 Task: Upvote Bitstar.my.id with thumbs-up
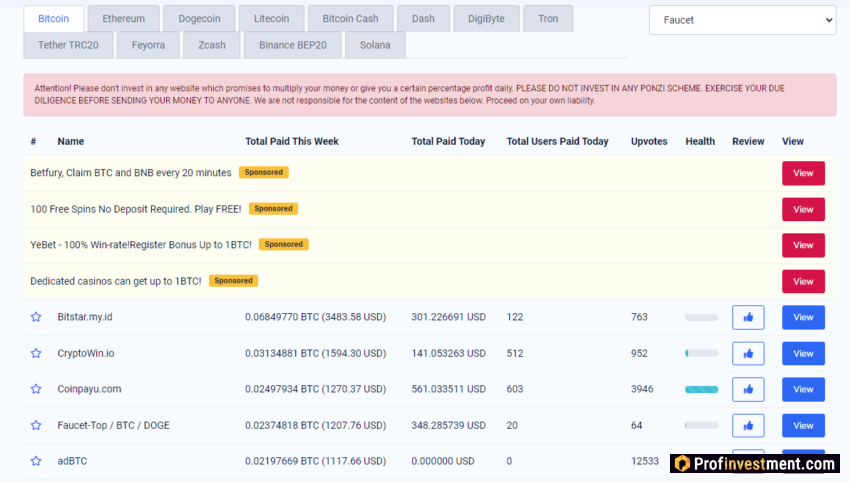tap(748, 318)
